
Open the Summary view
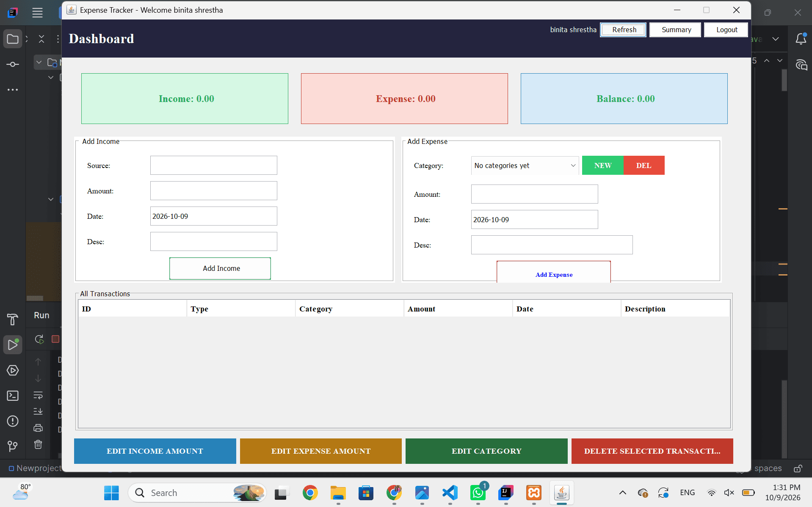675,30
